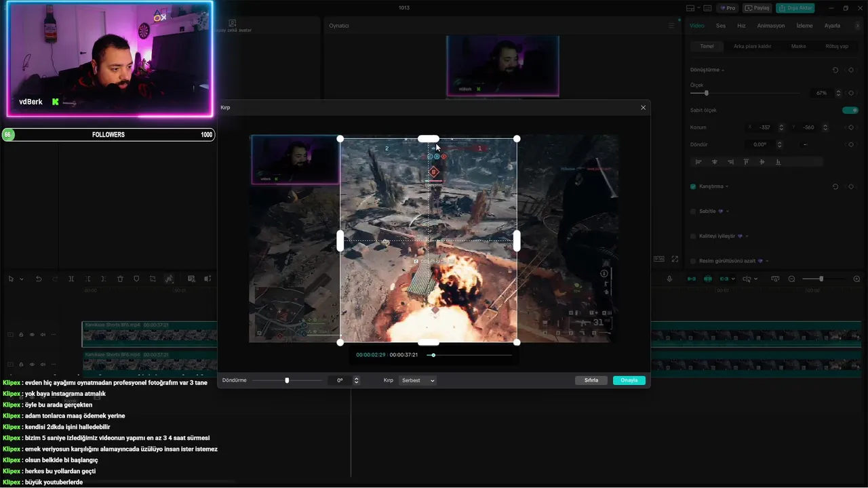Click the Onayla confirm button in crop dialog
The image size is (868, 488).
point(629,380)
